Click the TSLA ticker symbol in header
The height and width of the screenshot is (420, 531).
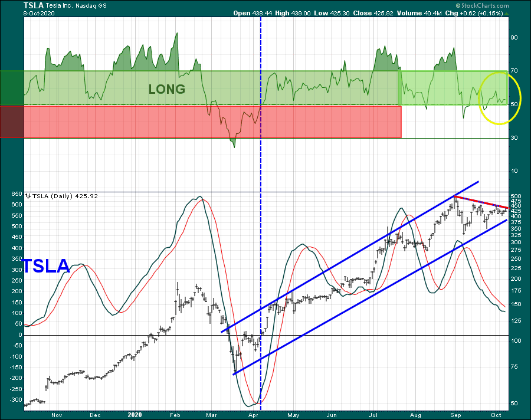[x=34, y=5]
